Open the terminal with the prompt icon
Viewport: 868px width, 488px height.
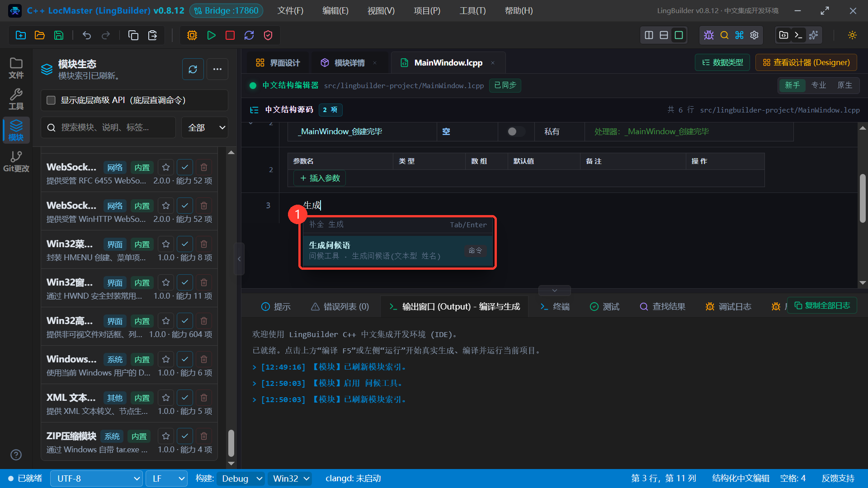point(798,35)
